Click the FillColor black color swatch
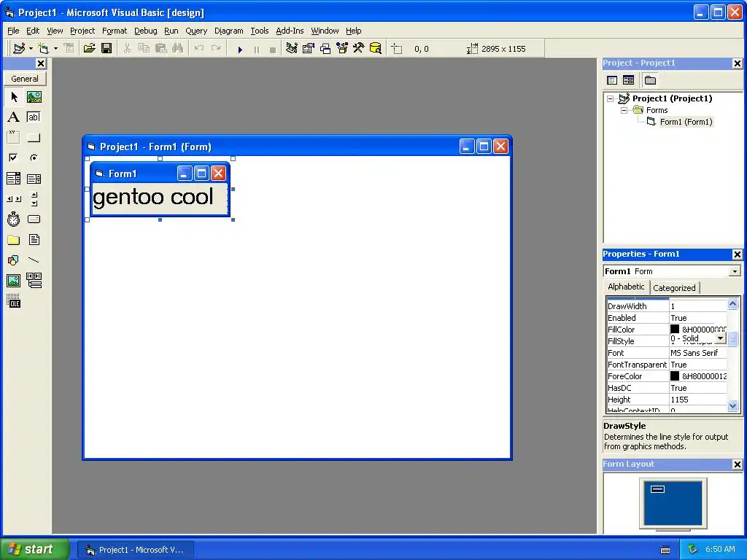The height and width of the screenshot is (560, 747). coord(675,330)
